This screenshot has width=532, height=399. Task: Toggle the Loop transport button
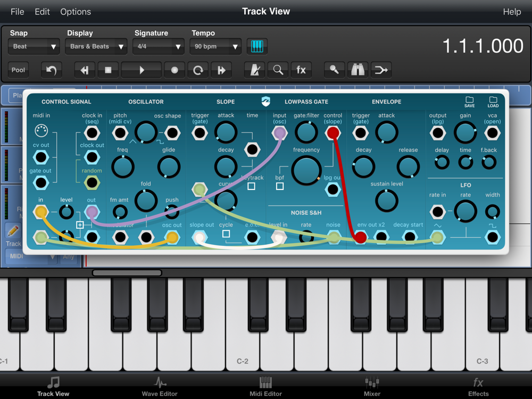[x=198, y=70]
